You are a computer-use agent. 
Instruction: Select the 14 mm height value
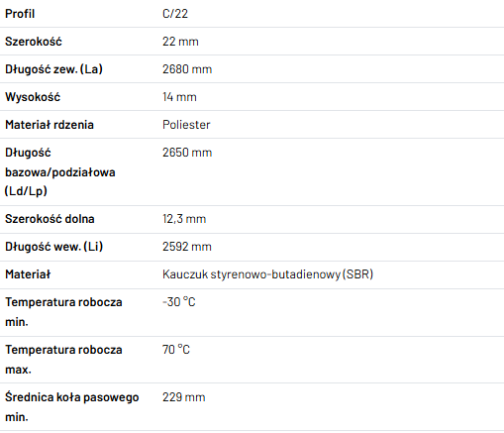click(179, 97)
